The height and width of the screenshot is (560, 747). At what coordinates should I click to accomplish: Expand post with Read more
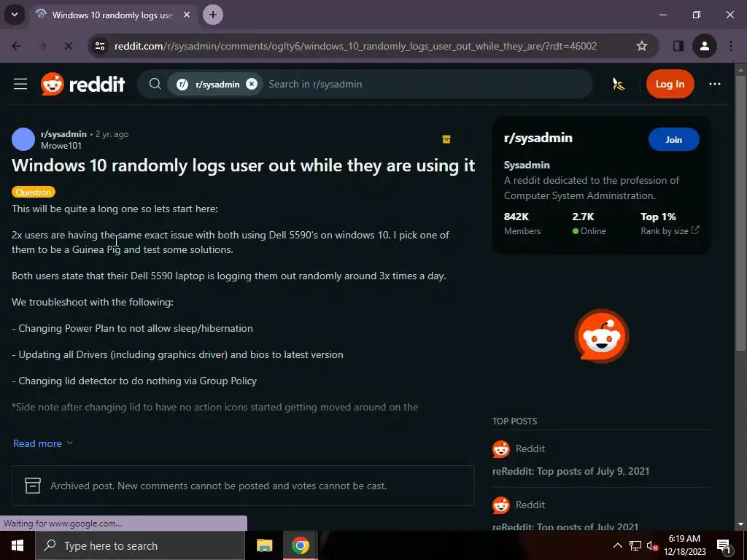click(43, 443)
